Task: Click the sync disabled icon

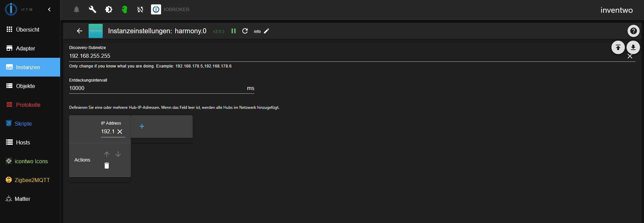Action: coord(140,9)
